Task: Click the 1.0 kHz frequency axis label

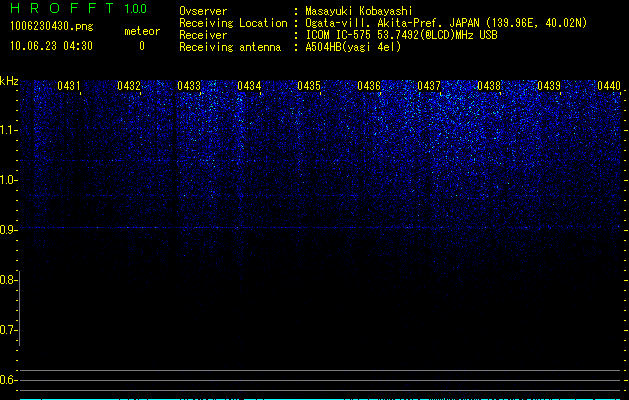Action: (7, 180)
